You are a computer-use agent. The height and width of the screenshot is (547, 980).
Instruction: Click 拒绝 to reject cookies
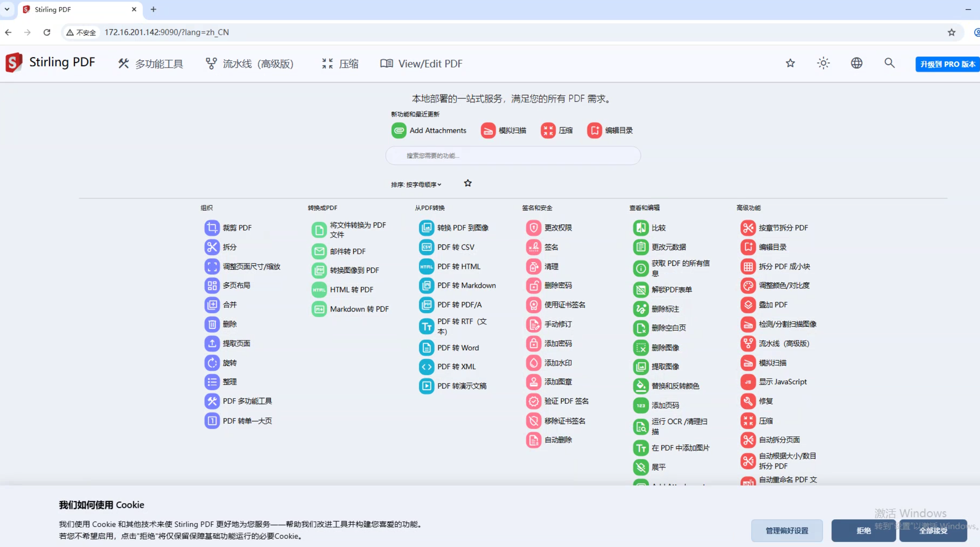[864, 531]
